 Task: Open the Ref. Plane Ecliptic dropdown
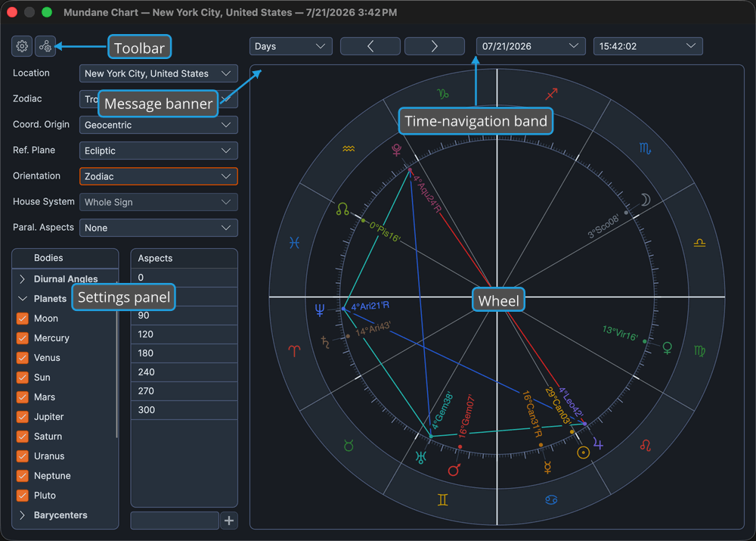(158, 151)
